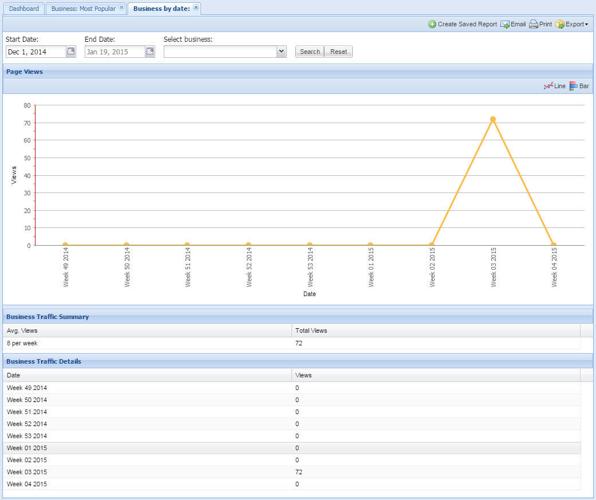Click the Week 03 2015 chart data point

[x=493, y=119]
